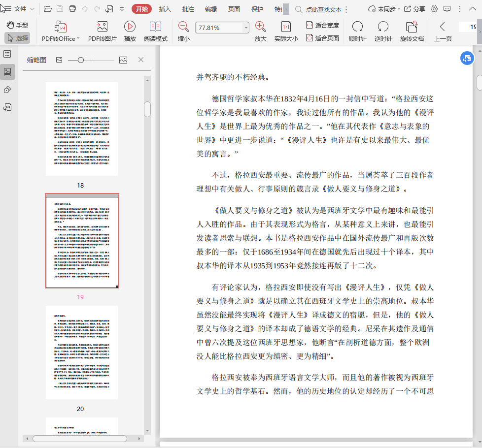Click the 分享 share button
This screenshot has height=448, width=482.
414,9
